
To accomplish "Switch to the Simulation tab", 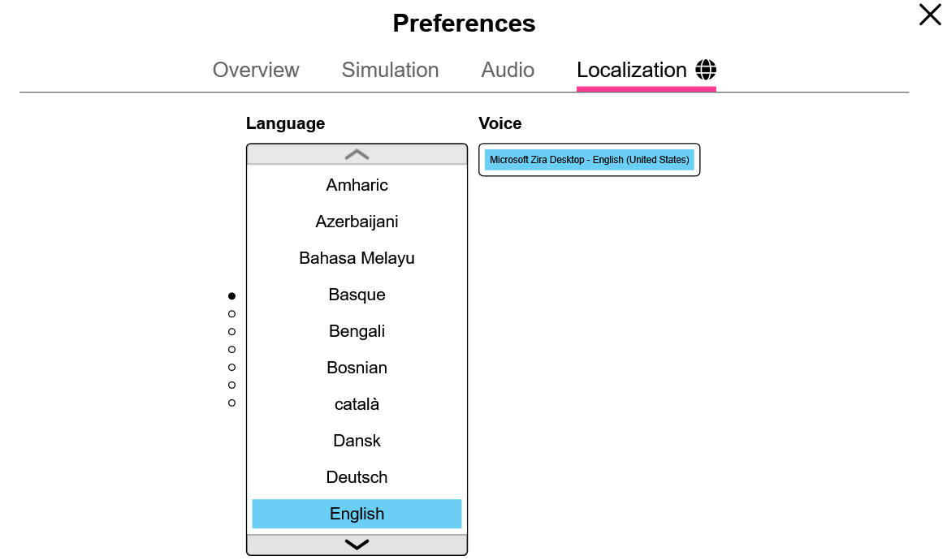I will (x=390, y=70).
